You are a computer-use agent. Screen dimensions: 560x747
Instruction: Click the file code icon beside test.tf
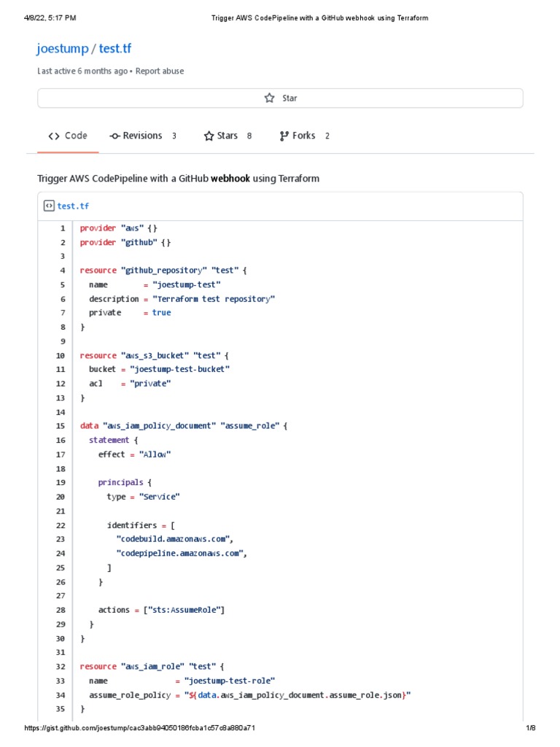[x=48, y=206]
